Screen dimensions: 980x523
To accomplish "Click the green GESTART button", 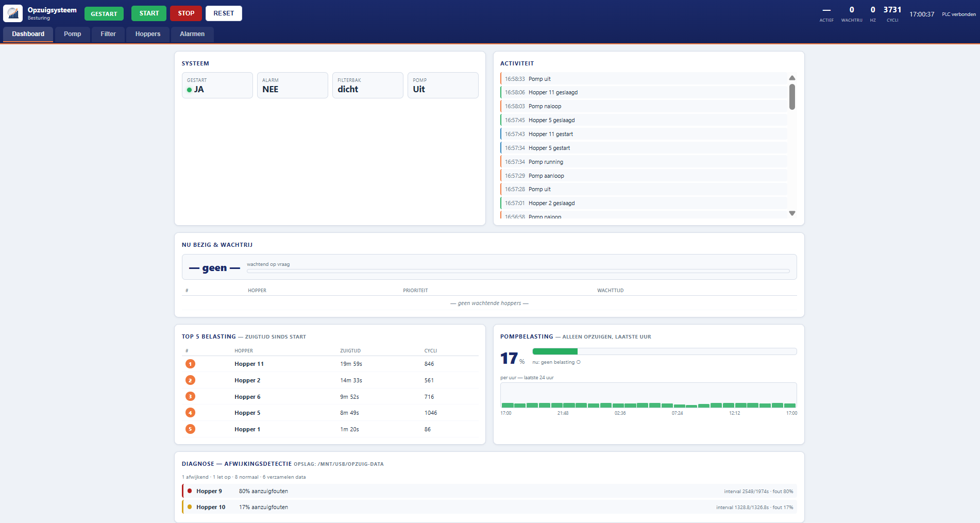I will [x=104, y=14].
